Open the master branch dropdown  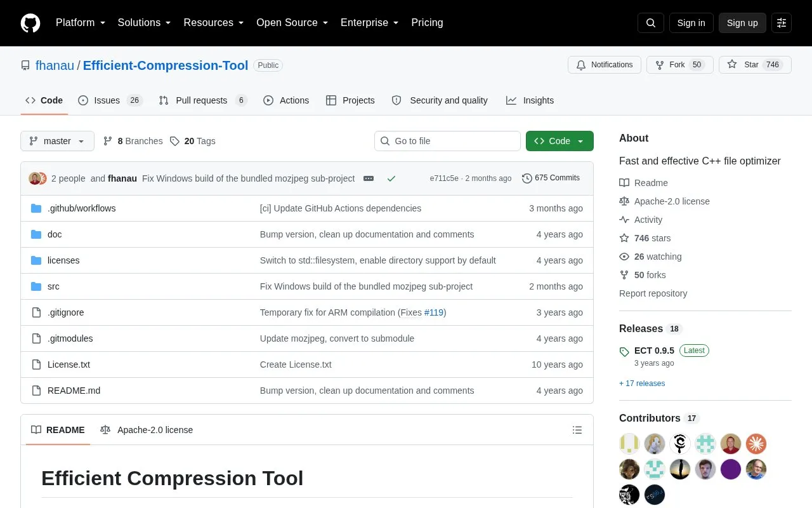(x=57, y=141)
